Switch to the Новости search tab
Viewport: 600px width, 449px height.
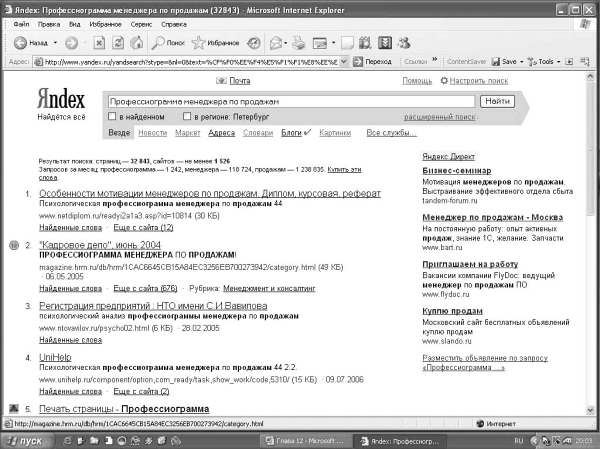point(153,133)
